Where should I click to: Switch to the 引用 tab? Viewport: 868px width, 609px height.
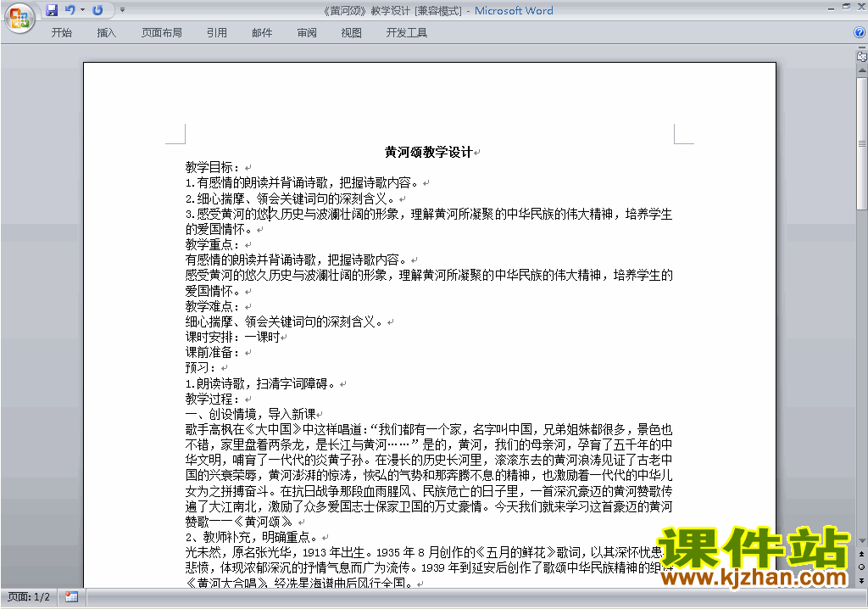217,33
